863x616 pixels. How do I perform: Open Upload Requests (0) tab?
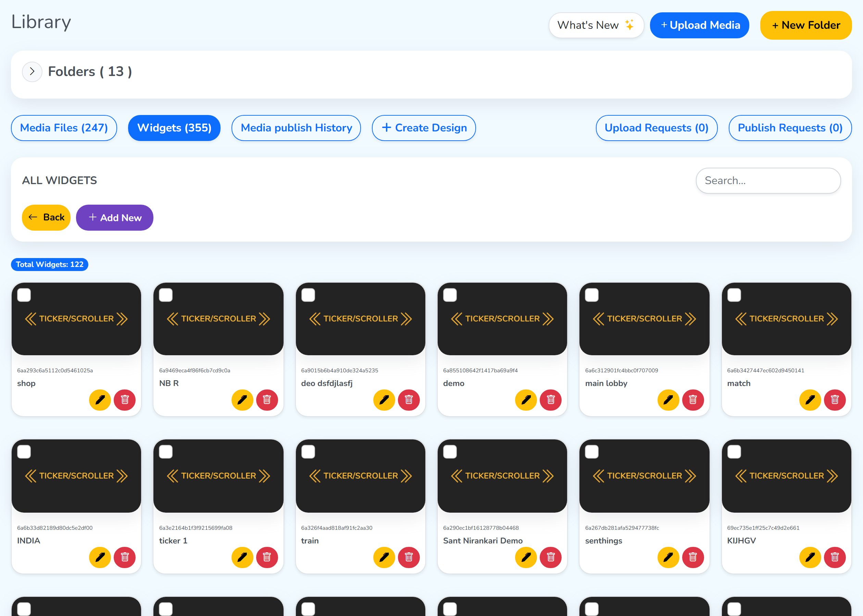[x=656, y=128]
